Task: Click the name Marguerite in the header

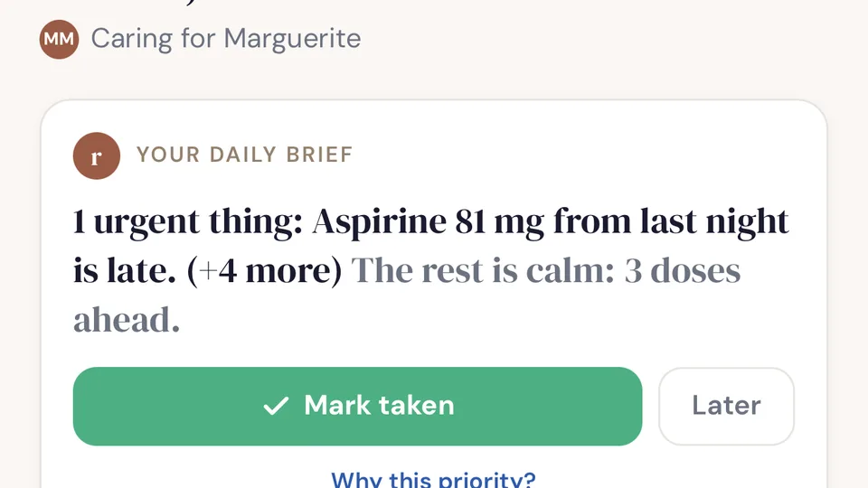Action: point(292,39)
